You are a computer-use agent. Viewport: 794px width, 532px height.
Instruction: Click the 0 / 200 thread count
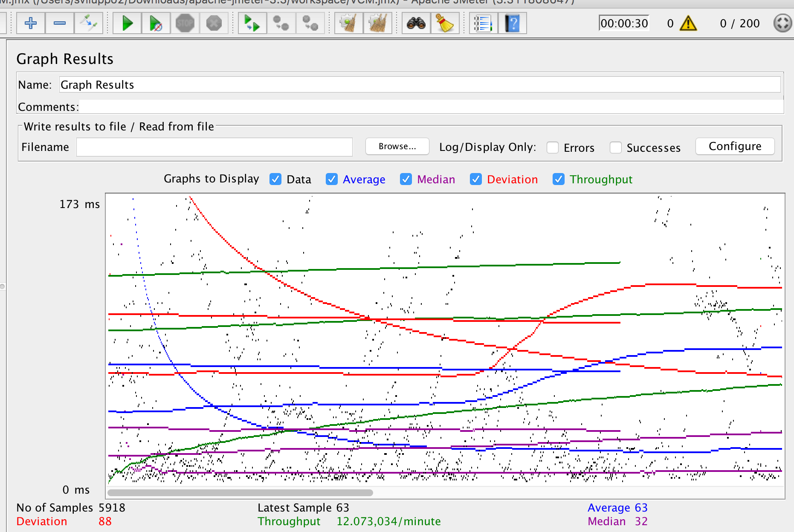(740, 23)
